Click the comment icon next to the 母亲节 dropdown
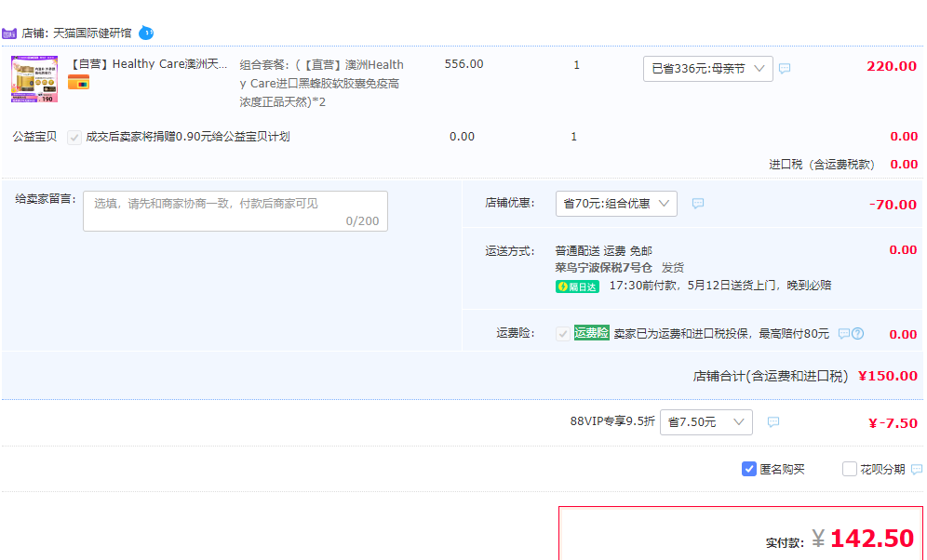 (785, 69)
